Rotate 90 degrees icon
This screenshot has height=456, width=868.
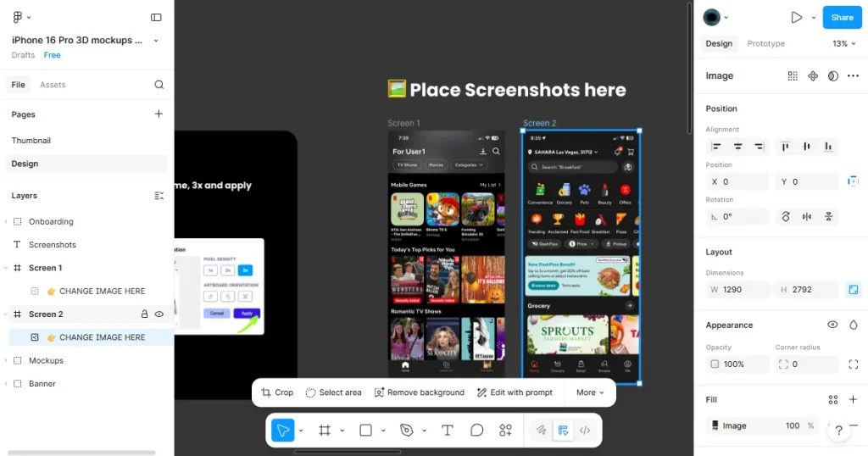pyautogui.click(x=786, y=216)
